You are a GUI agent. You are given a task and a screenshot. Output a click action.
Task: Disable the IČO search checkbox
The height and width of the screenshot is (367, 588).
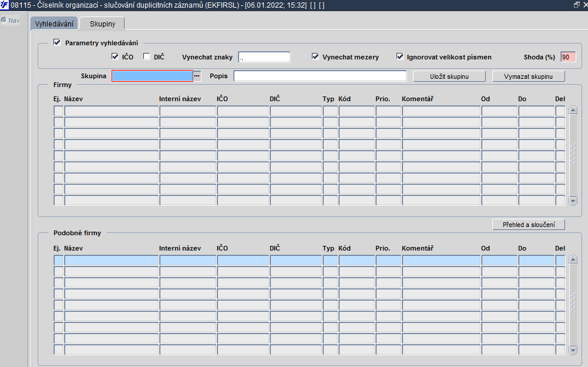115,56
